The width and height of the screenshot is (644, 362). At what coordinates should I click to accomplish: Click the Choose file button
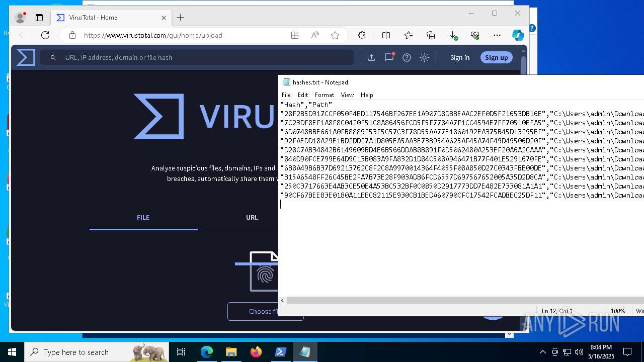(253, 311)
